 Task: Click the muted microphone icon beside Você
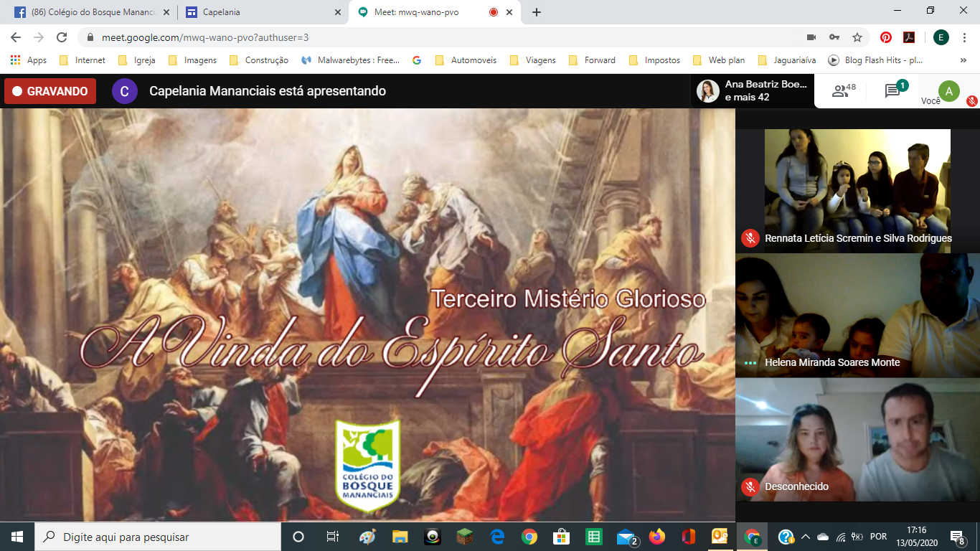(971, 101)
